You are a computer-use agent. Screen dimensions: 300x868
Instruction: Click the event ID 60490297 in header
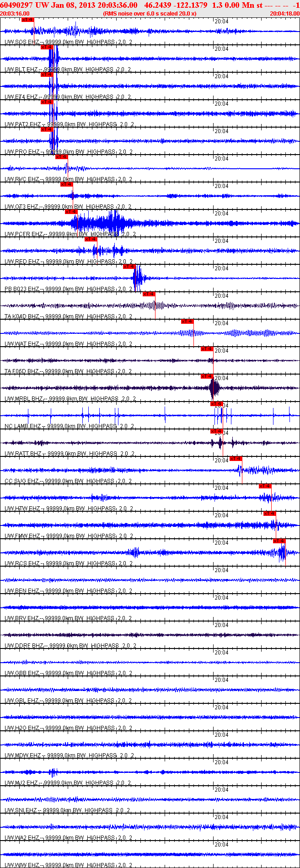pos(16,5)
